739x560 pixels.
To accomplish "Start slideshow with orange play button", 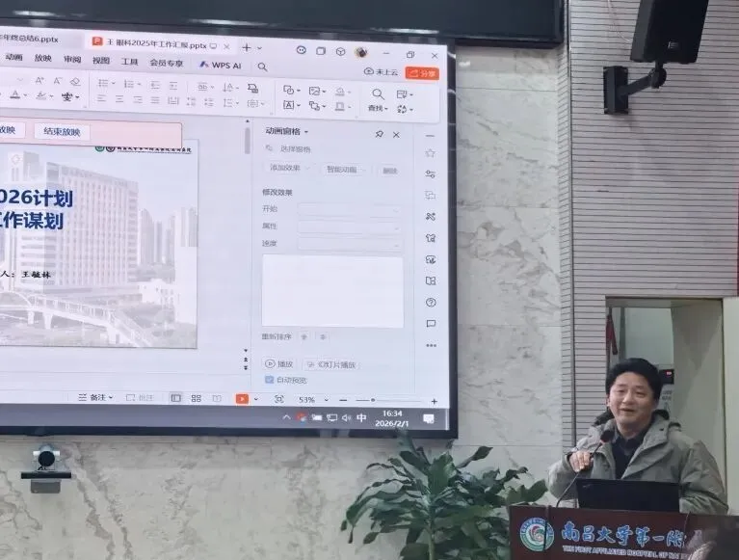I will [x=242, y=399].
